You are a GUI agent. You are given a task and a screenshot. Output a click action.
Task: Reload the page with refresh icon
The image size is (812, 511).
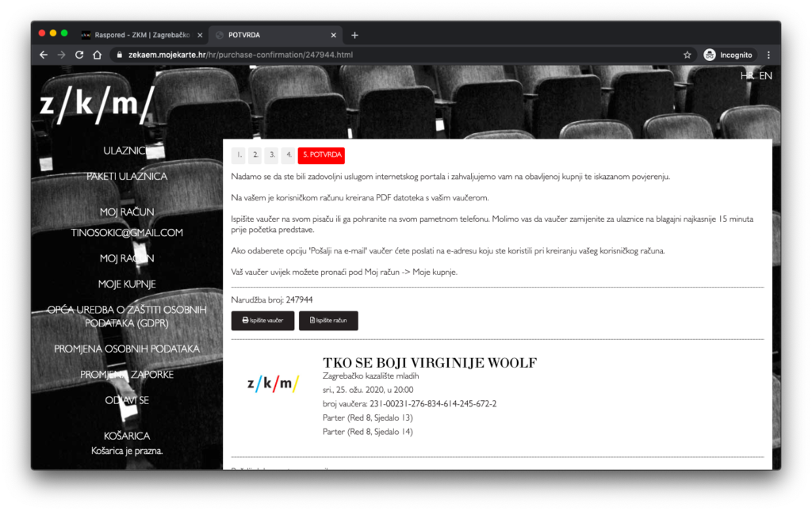[79, 55]
